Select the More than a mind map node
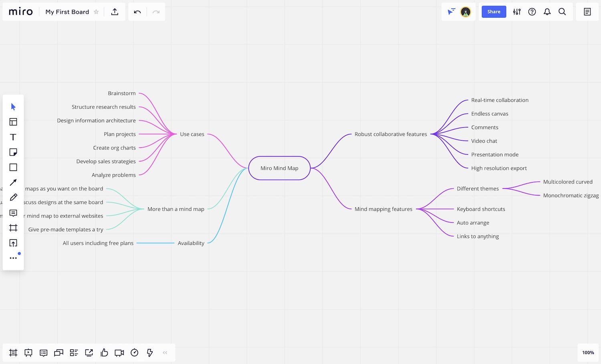Viewport: 601px width, 364px height. [x=176, y=209]
